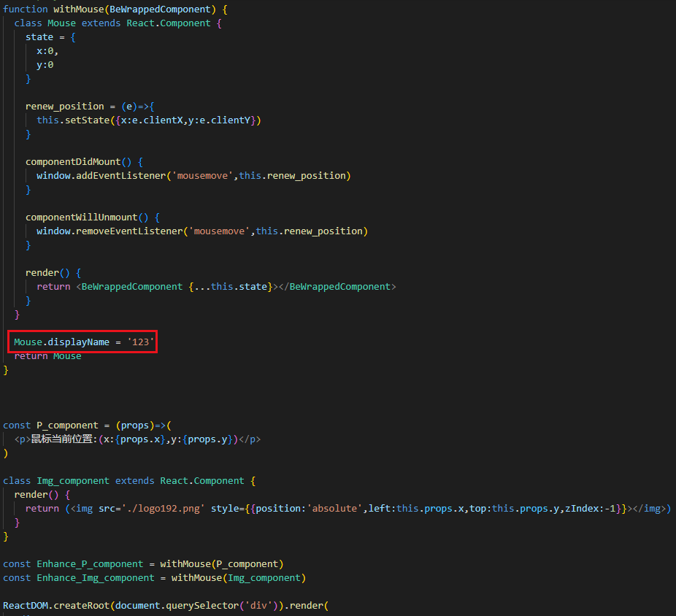Click the 'state = {' line
Image resolution: width=676 pixels, height=616 pixels.
pos(50,37)
